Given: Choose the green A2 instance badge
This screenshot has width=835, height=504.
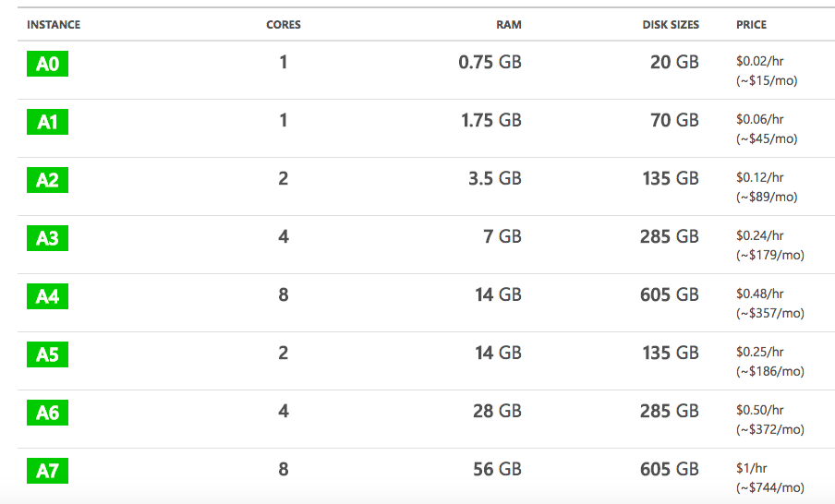Looking at the screenshot, I should pyautogui.click(x=47, y=180).
